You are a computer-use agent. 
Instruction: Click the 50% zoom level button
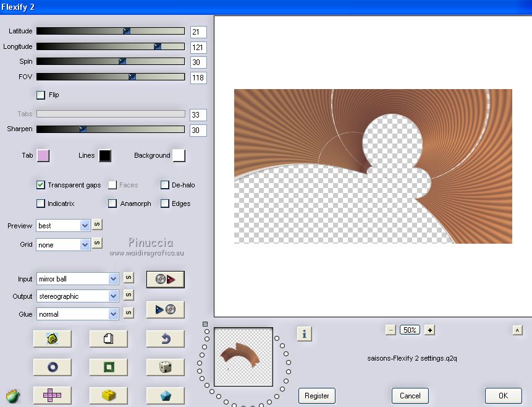click(410, 330)
